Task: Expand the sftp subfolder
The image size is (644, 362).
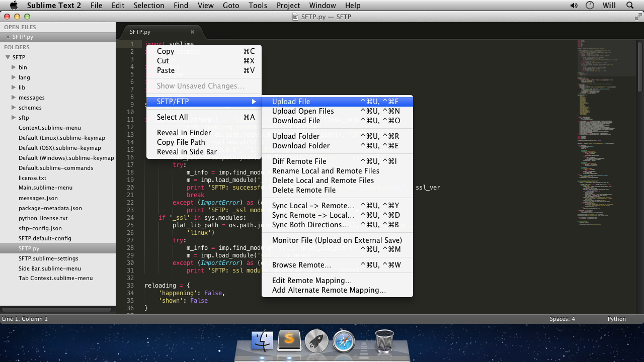Action: pyautogui.click(x=14, y=118)
